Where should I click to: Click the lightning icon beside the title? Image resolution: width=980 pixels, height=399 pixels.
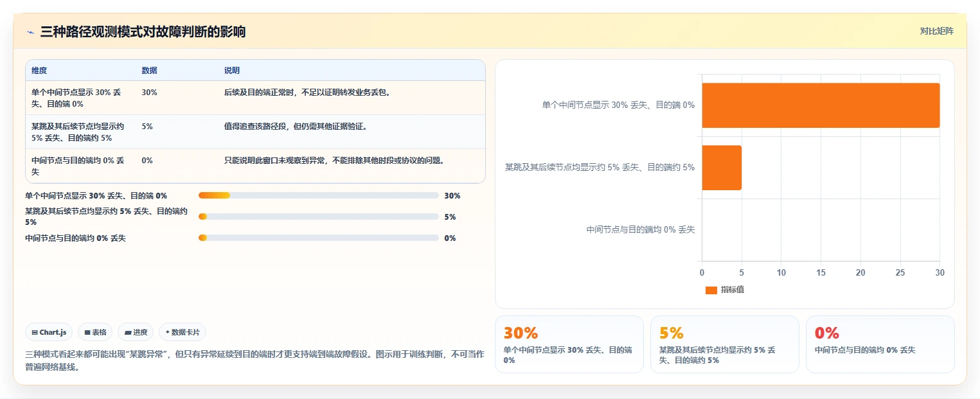[31, 32]
